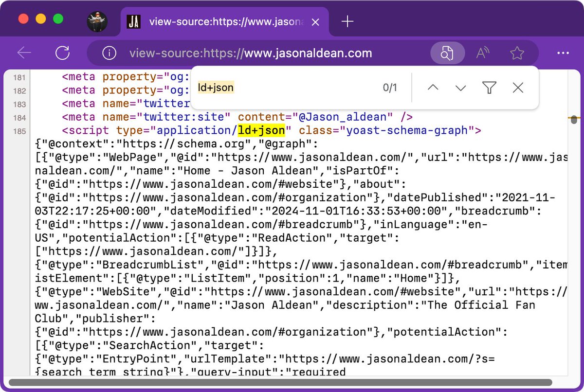Open the browser settings ellipsis menu
Screen dimensions: 584x392
(563, 53)
